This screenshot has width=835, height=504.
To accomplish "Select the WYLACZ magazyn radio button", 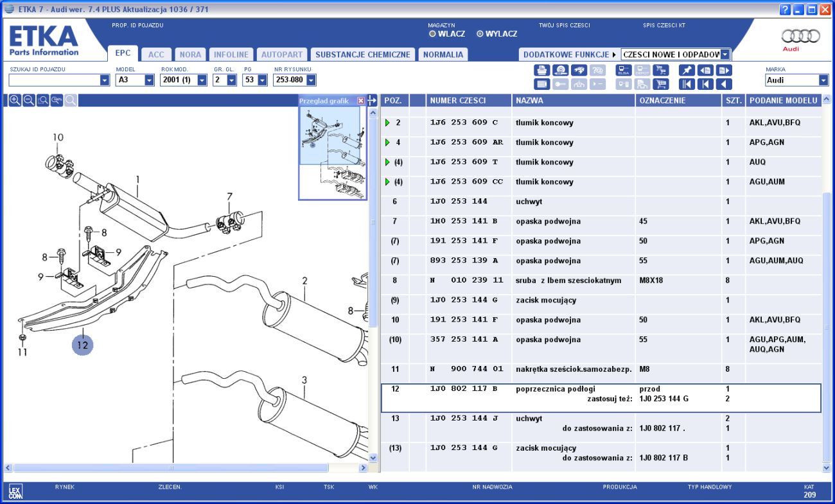I will click(480, 34).
